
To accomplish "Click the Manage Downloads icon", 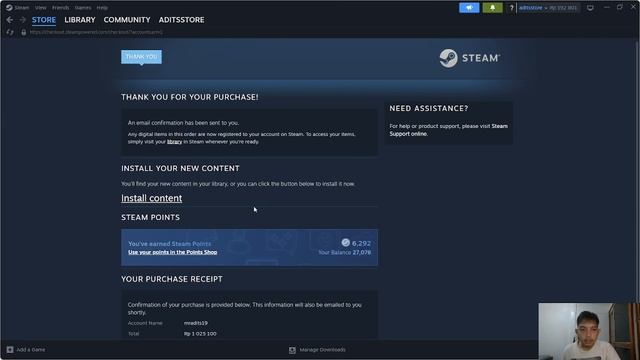I will (292, 350).
